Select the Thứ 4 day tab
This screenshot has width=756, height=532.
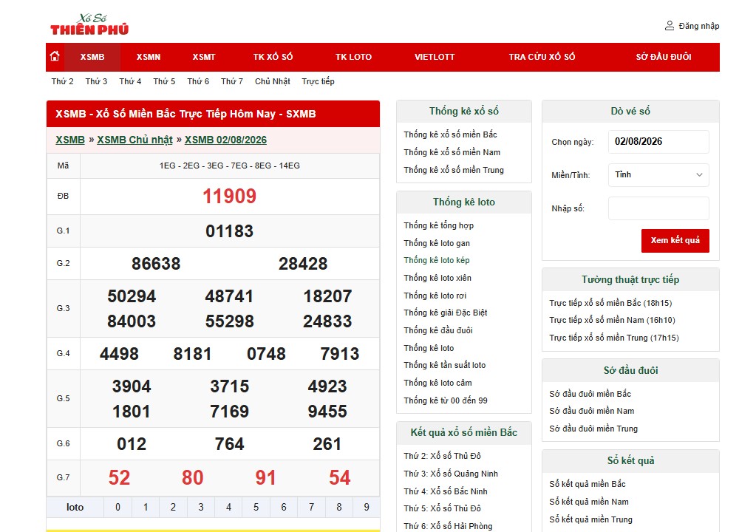pos(130,81)
